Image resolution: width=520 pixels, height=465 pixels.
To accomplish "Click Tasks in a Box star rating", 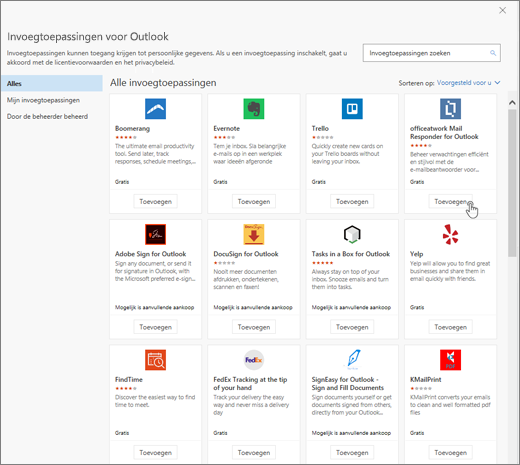I will click(322, 263).
